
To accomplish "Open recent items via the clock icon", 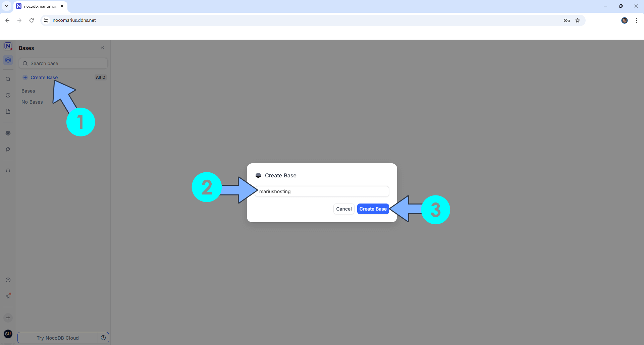I will [x=8, y=95].
